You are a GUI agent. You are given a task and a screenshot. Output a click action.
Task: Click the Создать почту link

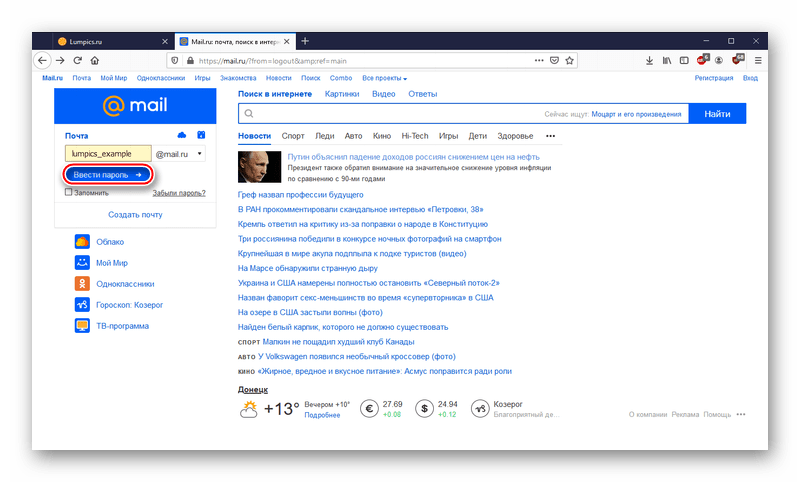tap(135, 215)
